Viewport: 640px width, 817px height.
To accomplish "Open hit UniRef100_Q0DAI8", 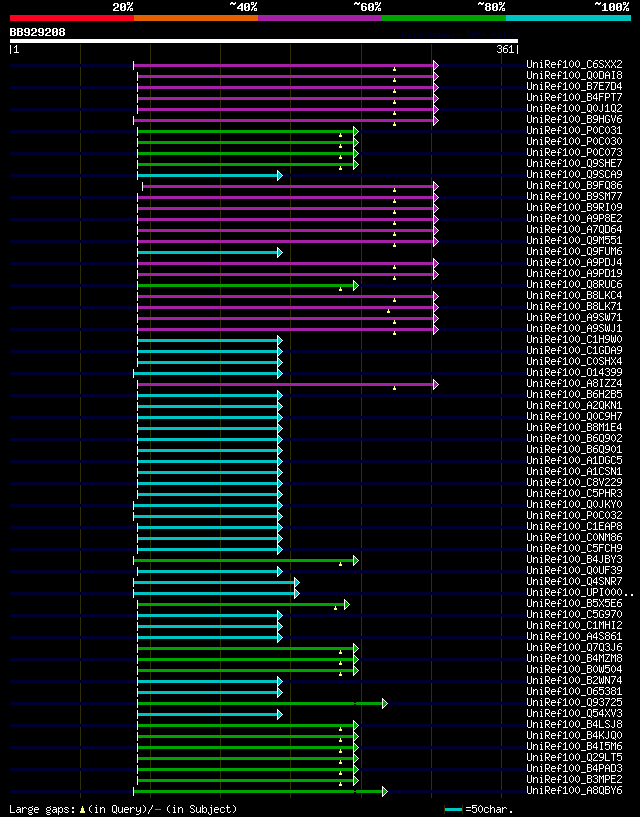I will pyautogui.click(x=574, y=76).
